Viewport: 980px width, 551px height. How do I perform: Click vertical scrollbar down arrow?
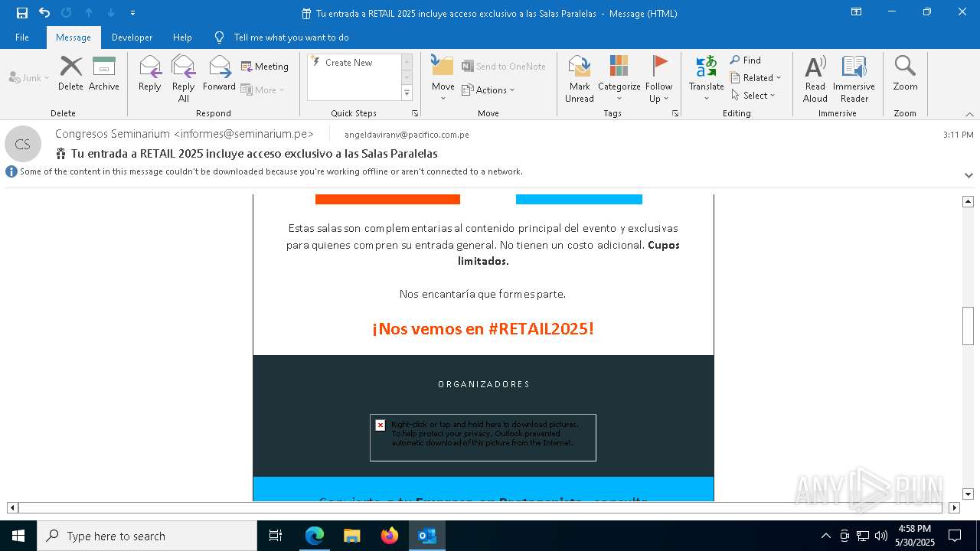[x=968, y=494]
